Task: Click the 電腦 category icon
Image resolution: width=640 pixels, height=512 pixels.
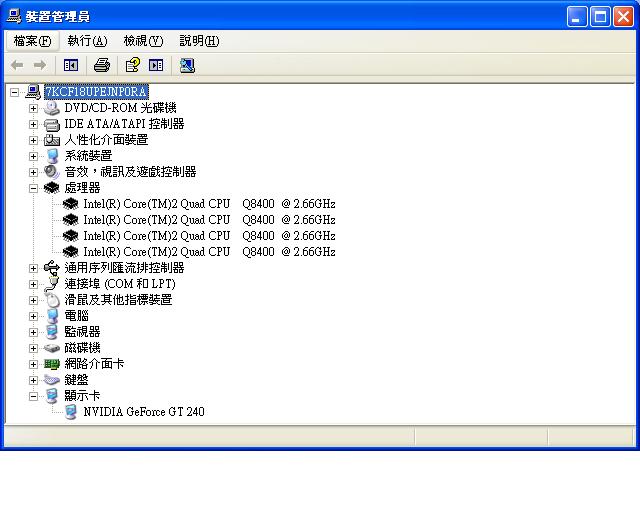Action: point(52,316)
